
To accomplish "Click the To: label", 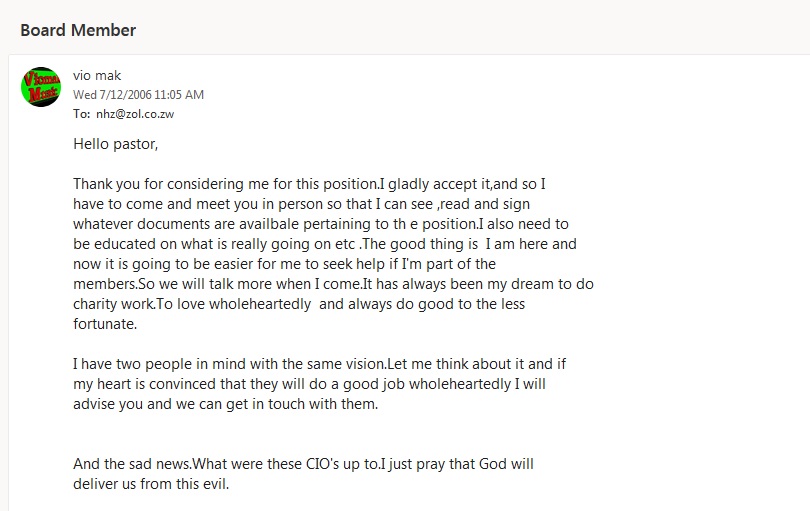I will (82, 114).
